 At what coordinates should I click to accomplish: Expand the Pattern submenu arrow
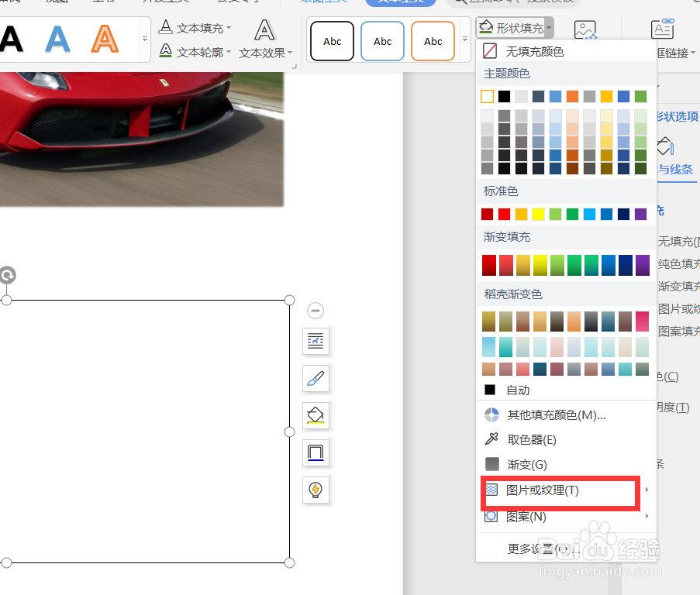pos(647,516)
